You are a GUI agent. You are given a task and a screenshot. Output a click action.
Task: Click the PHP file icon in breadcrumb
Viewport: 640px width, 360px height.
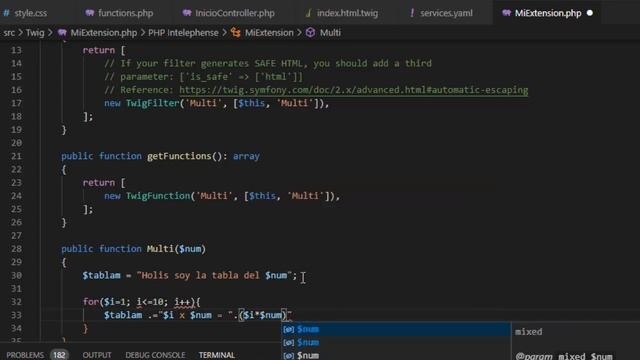(62, 33)
